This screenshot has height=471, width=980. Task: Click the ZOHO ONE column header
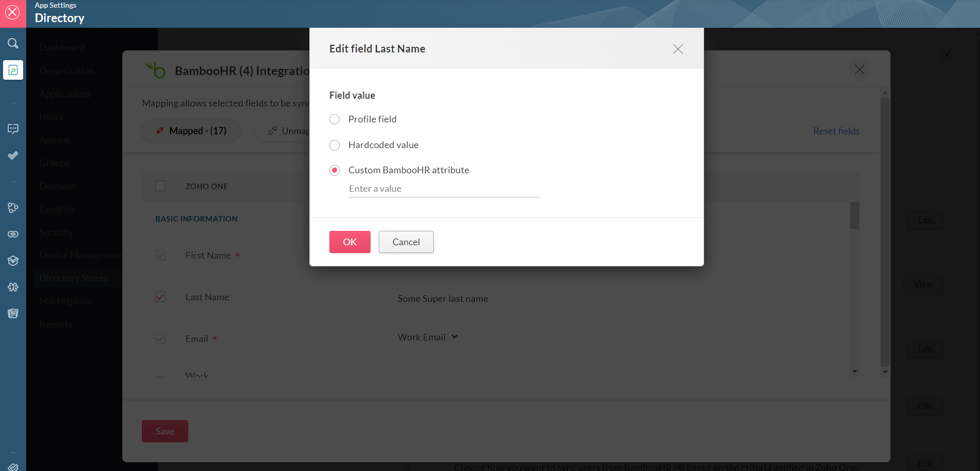click(x=207, y=187)
